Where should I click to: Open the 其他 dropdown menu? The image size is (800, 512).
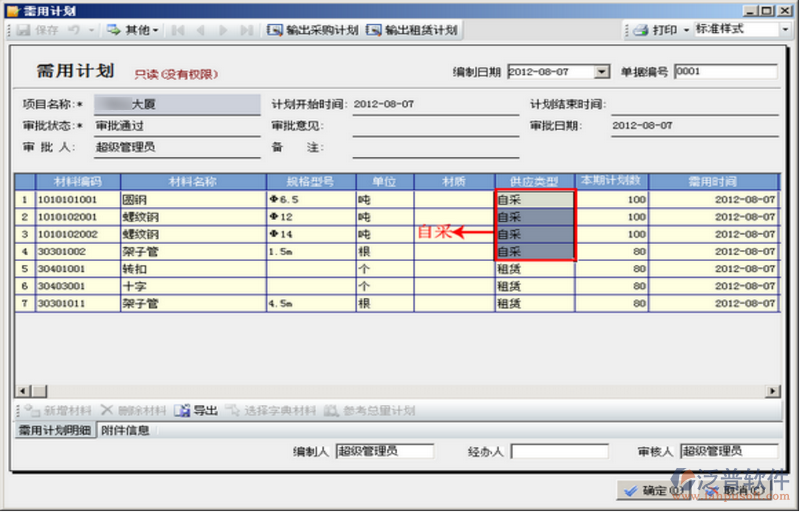pyautogui.click(x=132, y=30)
